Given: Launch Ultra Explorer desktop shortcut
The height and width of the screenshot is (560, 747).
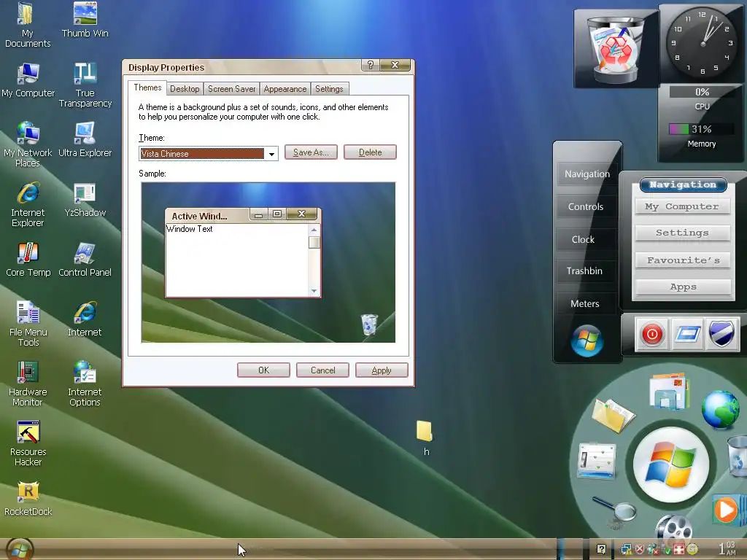Looking at the screenshot, I should pos(85,139).
